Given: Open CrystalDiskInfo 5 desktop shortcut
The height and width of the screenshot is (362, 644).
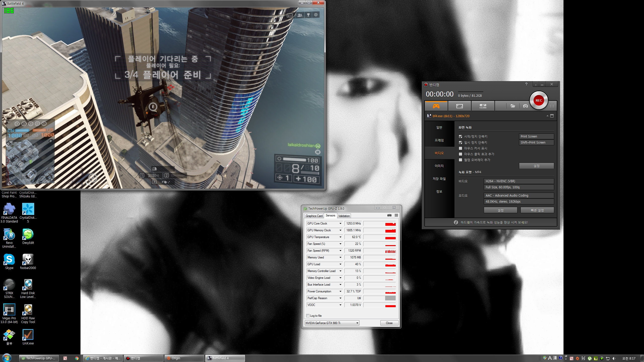Looking at the screenshot, I should (x=28, y=213).
